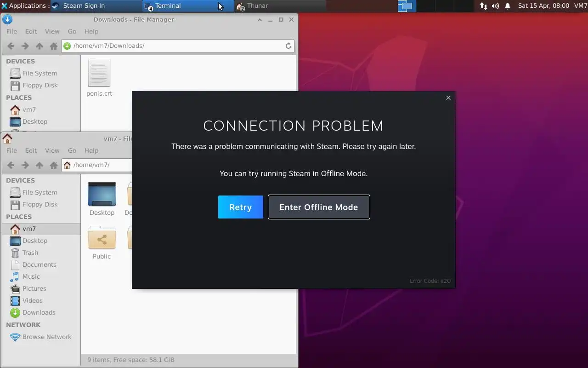Open Go menu in Downloads window
588x368 pixels.
coord(72,31)
